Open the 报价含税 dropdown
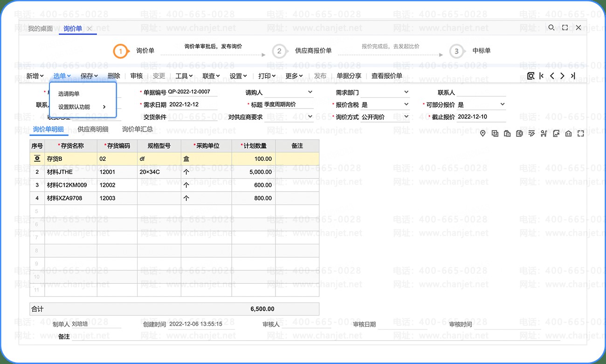This screenshot has width=606, height=364. [406, 104]
